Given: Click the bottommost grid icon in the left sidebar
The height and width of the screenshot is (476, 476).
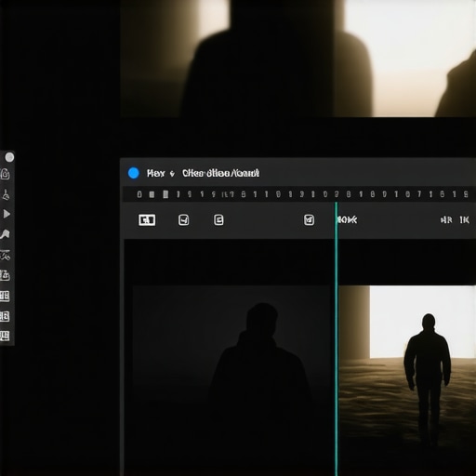Looking at the screenshot, I should coord(5,336).
